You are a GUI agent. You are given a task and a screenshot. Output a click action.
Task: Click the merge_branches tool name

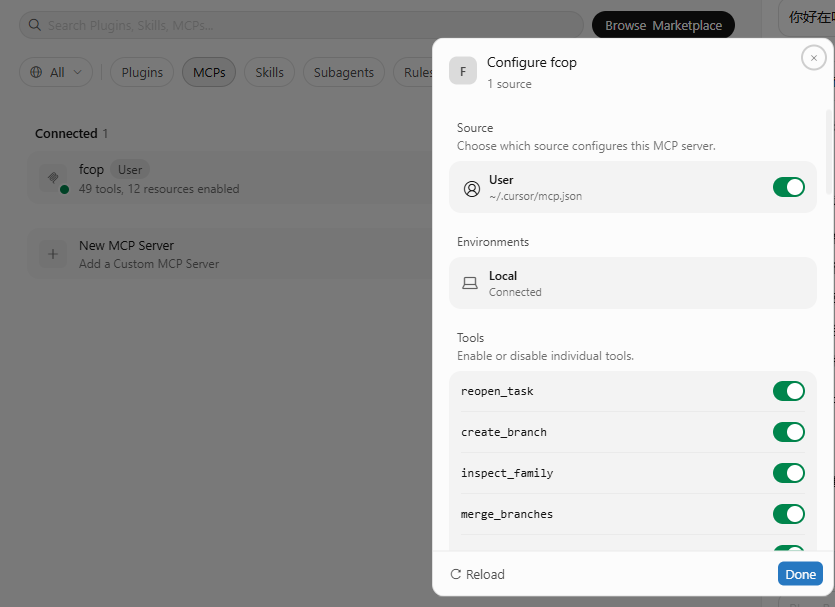(x=507, y=514)
